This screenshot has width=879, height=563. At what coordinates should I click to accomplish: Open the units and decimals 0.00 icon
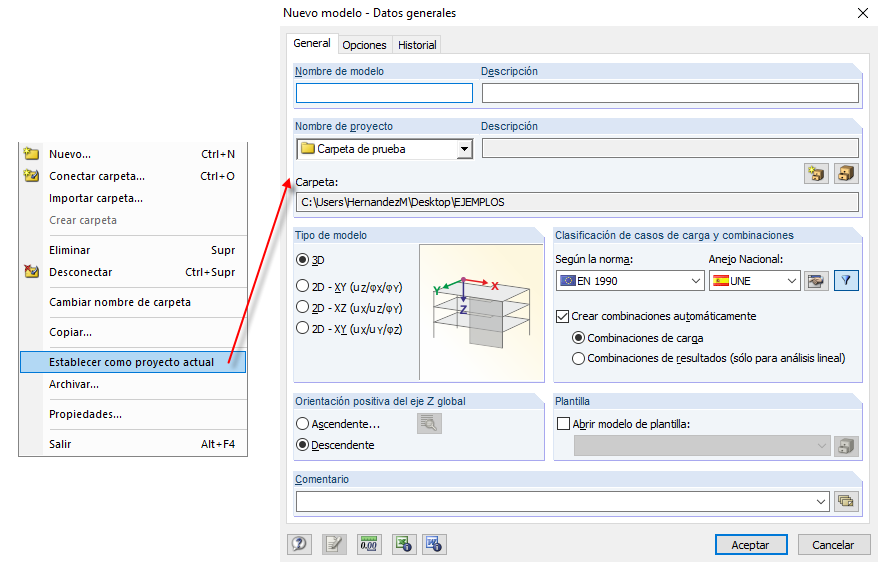pos(369,544)
